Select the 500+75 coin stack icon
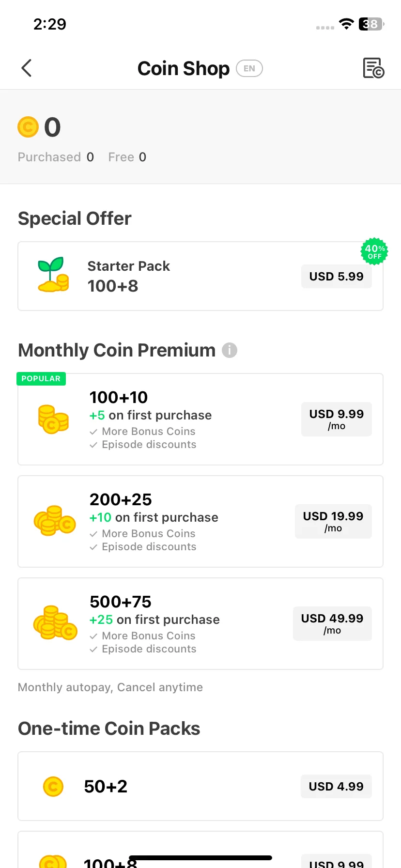Viewport: 401px width, 868px height. 55,623
